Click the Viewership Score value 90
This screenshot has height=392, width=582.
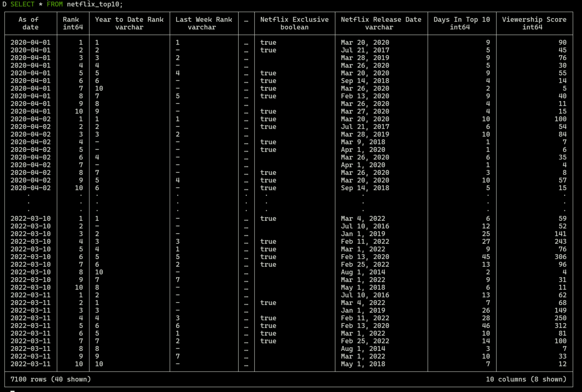tap(563, 42)
